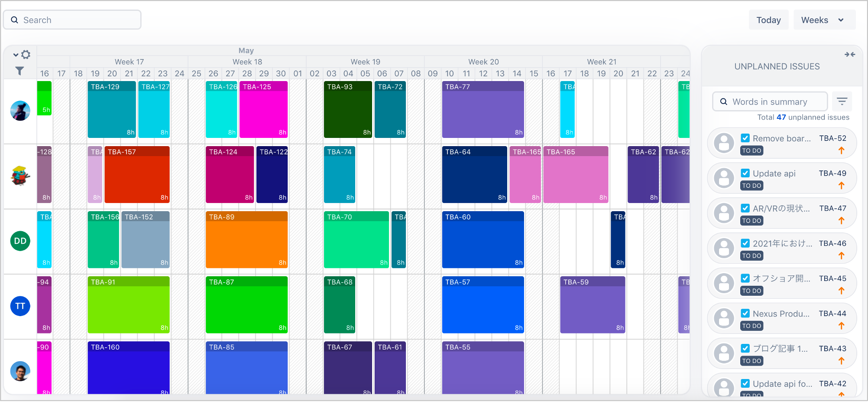Screen dimensions: 868x402
Task: Jump to Today on timeline
Action: coord(768,20)
